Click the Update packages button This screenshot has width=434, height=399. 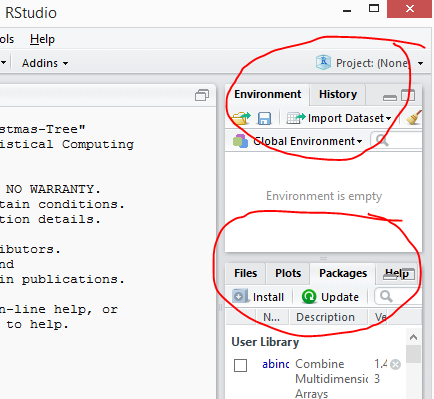point(330,297)
